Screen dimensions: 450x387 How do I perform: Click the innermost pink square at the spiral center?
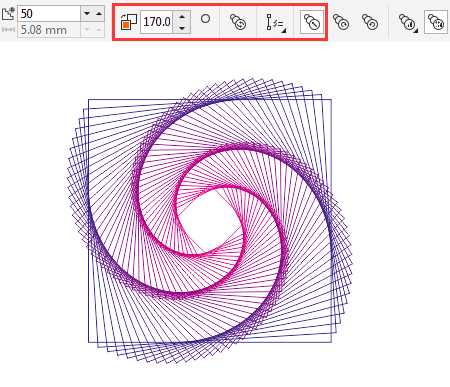point(209,220)
